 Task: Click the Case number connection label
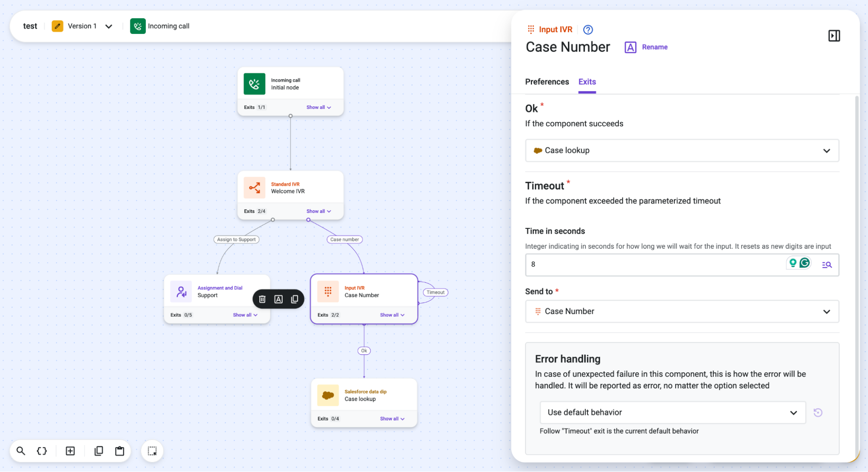coord(344,239)
